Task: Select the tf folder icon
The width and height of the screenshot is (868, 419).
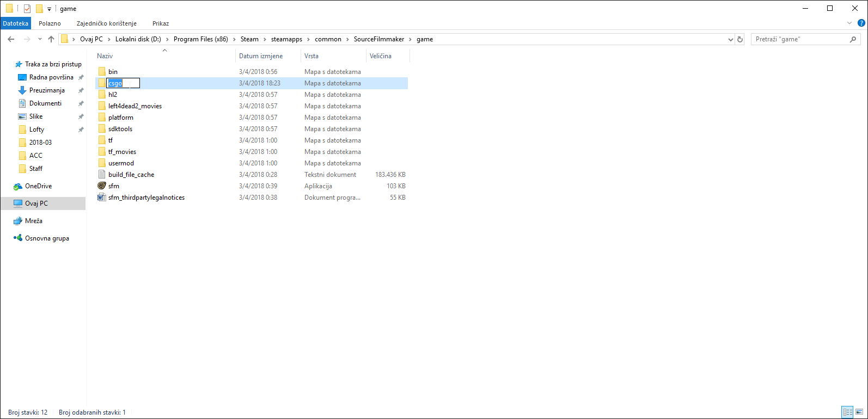Action: [x=102, y=140]
